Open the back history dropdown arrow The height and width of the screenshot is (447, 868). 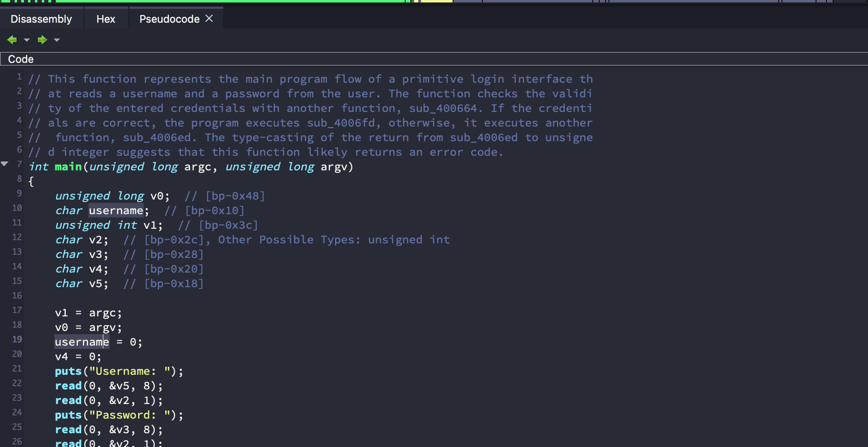click(27, 40)
